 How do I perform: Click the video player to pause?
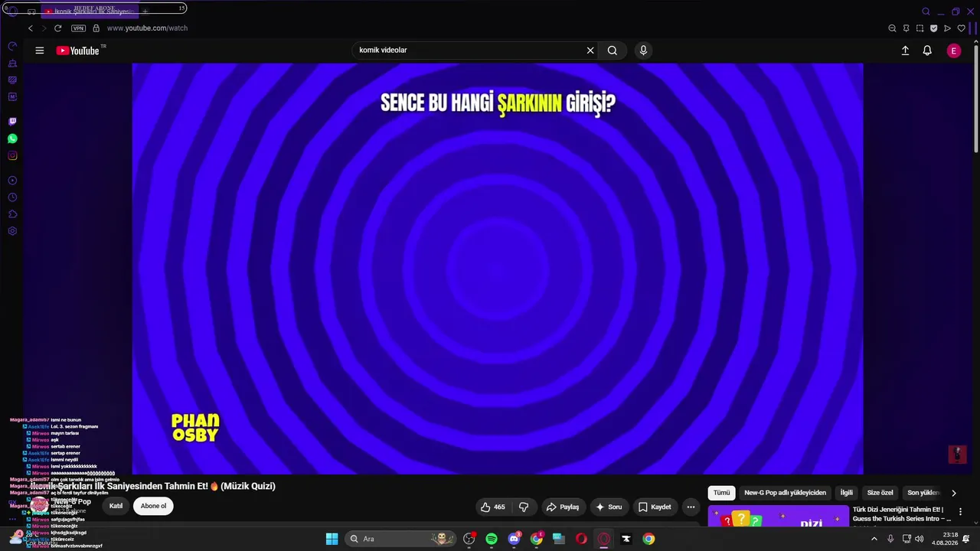click(498, 269)
